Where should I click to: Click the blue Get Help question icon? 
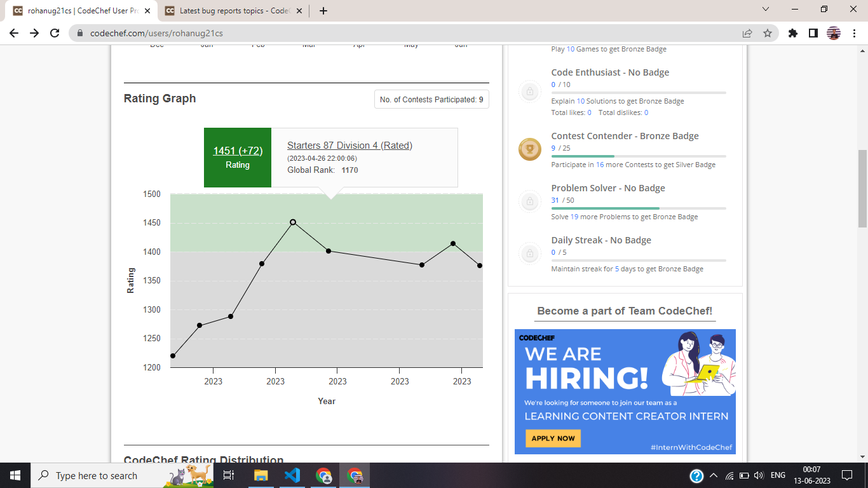pos(696,475)
